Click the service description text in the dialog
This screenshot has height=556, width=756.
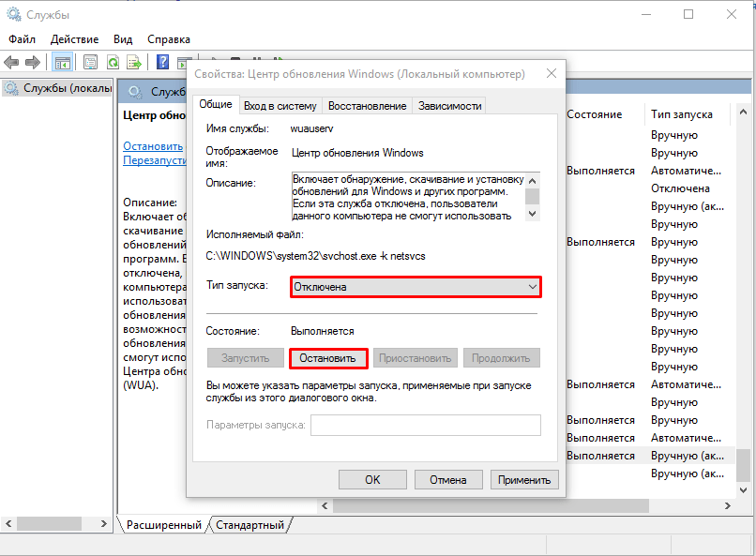pos(408,197)
